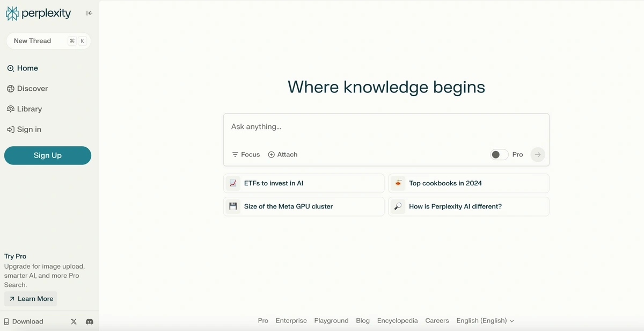Click the Library icon in sidebar
The width and height of the screenshot is (644, 331).
11,109
